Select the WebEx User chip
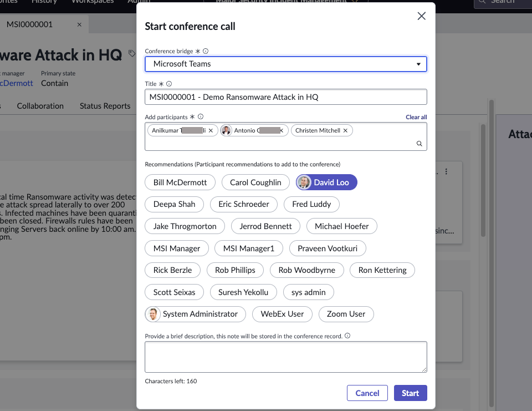 tap(282, 314)
